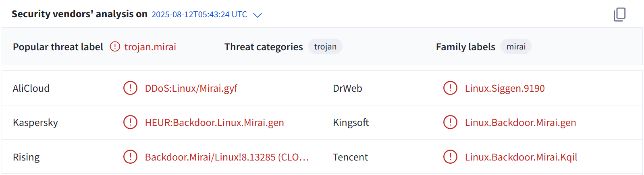Open the 2025-08-12T05:43:24 UTC timestamp selector
Viewport: 644px width, 175px height.
click(x=199, y=14)
